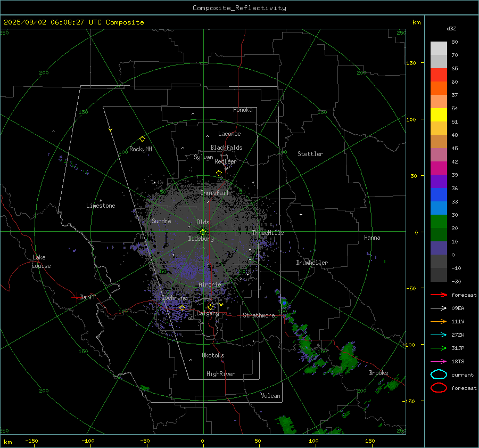The height and width of the screenshot is (448, 479).
Task: Click the Sundre city label
Action: (x=161, y=221)
